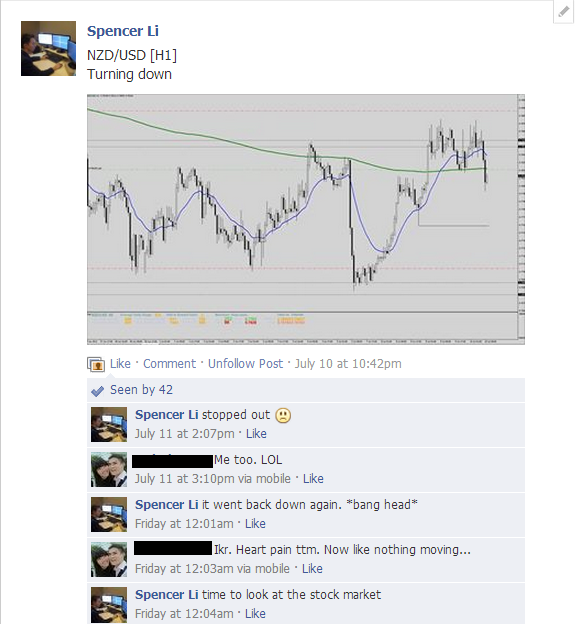Click the Seen by 42 checkmark icon
This screenshot has width=575, height=624.
[x=97, y=391]
